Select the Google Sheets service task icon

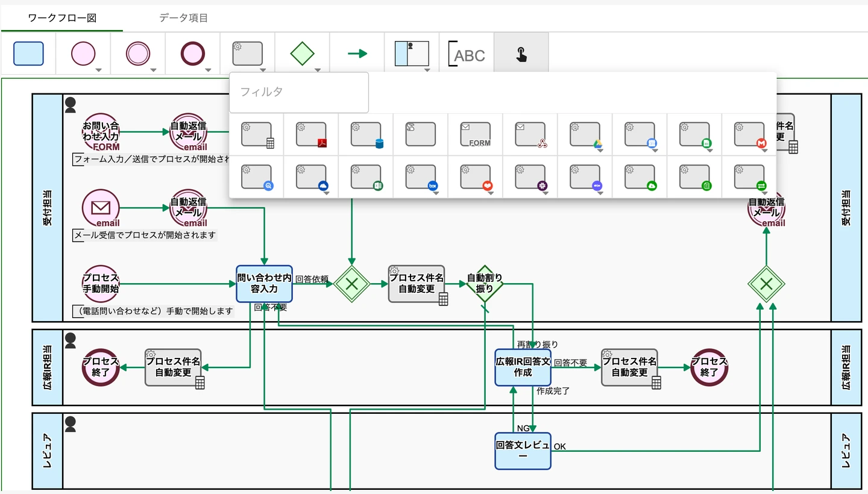click(693, 134)
